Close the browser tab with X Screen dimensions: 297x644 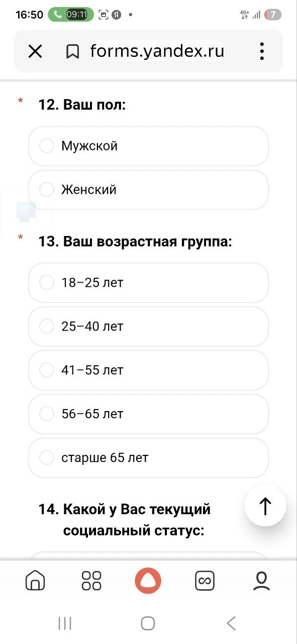[x=35, y=51]
